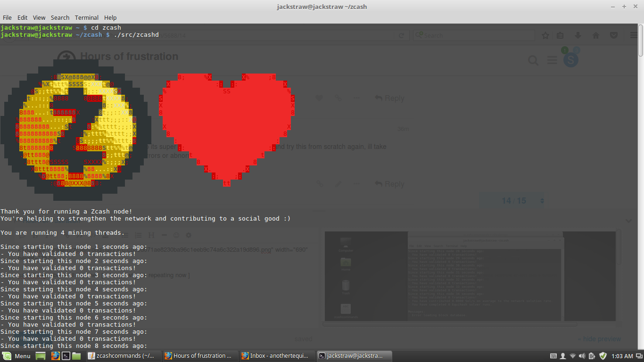Open the user account tray icon
Viewport: 644px width, 362px height.
coord(563,356)
